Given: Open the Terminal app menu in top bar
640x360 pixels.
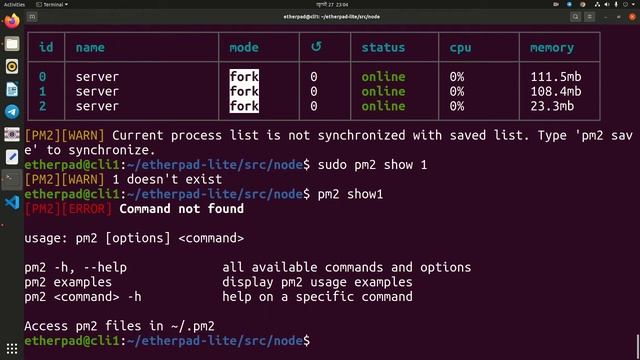Looking at the screenshot, I should [x=52, y=4].
